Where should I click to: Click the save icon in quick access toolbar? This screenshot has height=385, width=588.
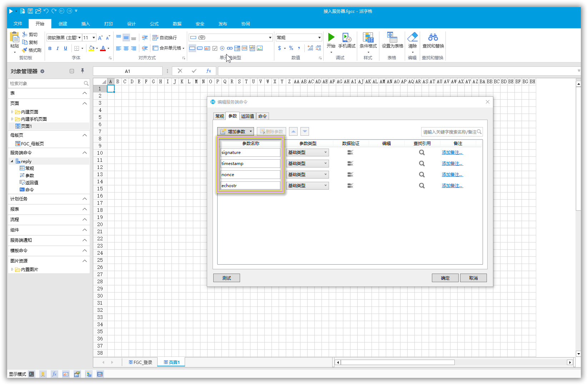[30, 11]
